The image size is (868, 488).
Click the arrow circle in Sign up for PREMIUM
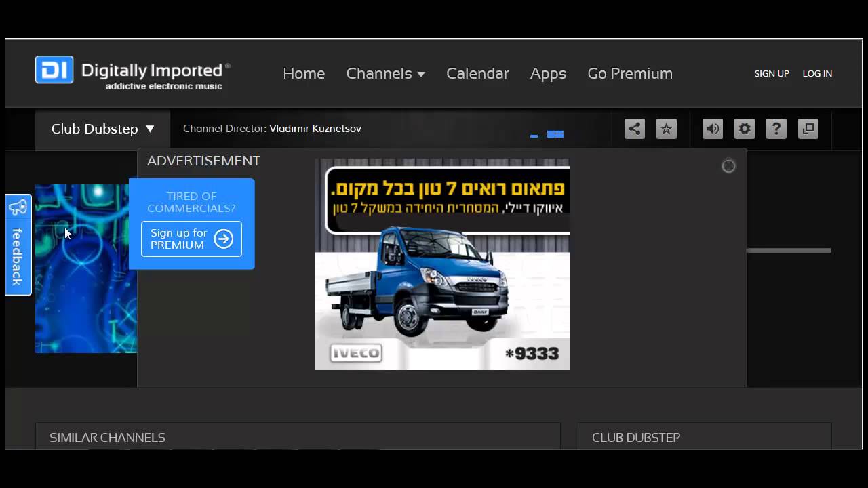click(x=223, y=239)
